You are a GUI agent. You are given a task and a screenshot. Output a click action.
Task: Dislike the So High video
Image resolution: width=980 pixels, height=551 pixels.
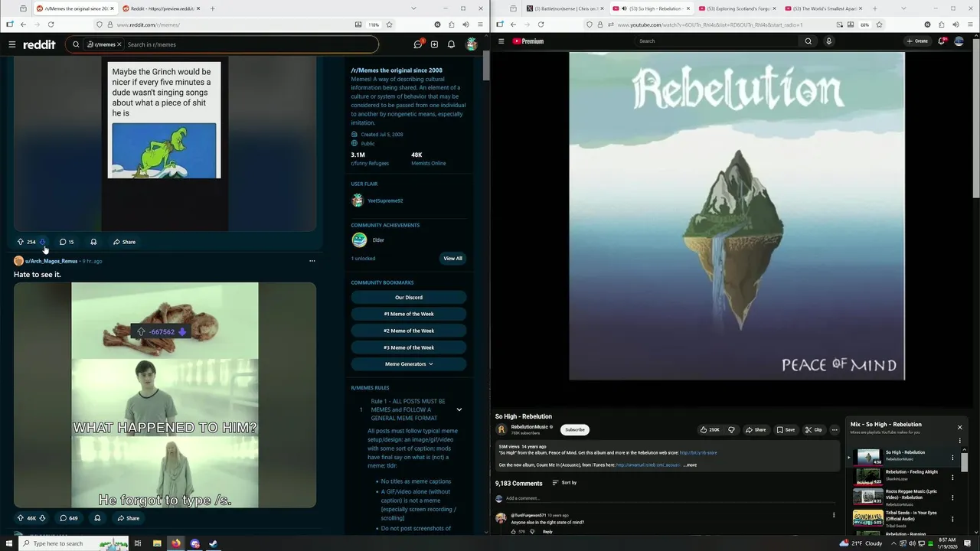(731, 430)
